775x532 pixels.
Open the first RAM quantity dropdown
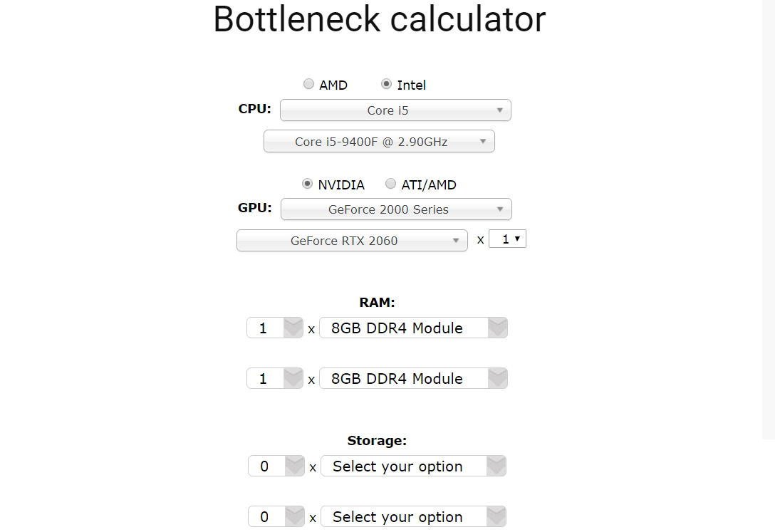(275, 328)
